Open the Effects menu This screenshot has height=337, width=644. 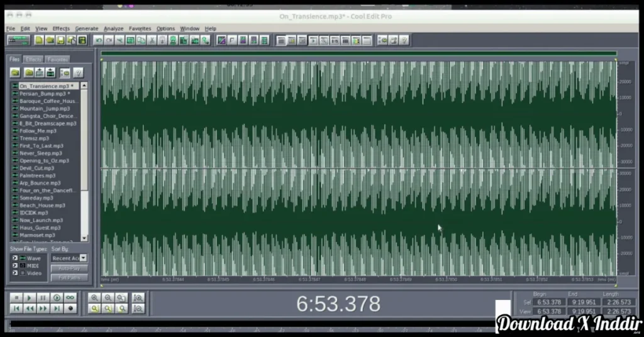[x=61, y=28]
